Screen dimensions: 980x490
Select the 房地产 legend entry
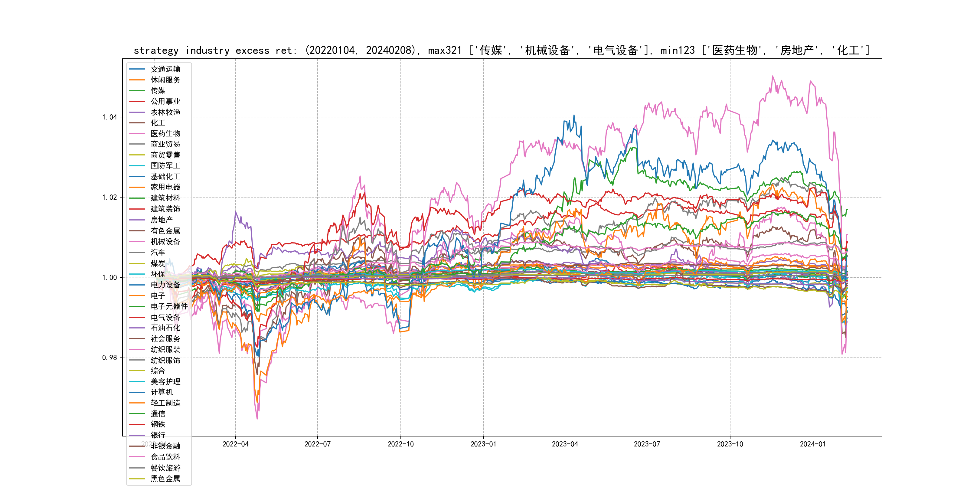[161, 220]
